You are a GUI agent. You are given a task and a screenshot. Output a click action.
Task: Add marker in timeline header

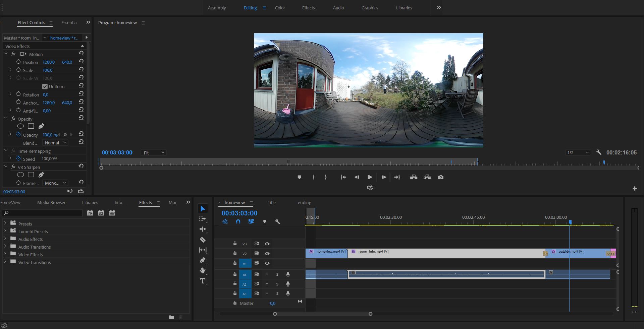point(265,221)
